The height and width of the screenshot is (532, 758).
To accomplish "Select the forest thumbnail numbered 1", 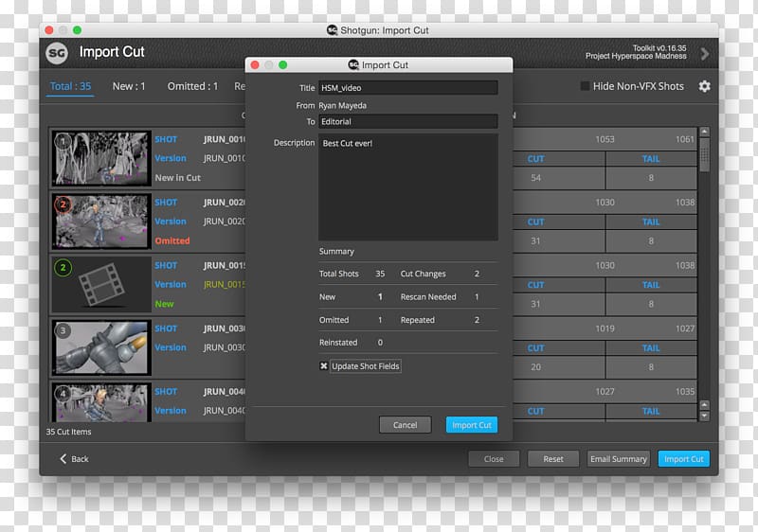I will click(x=101, y=158).
